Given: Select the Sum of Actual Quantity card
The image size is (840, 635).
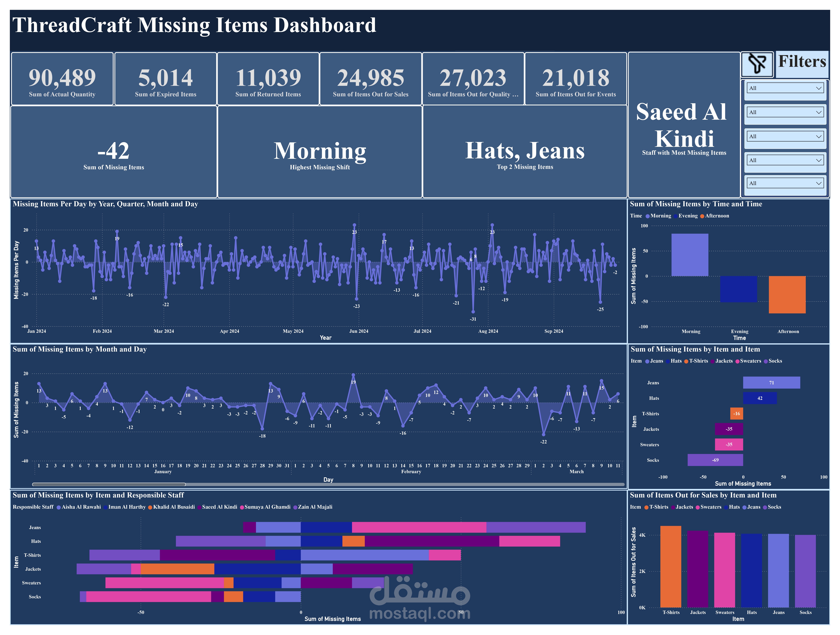Looking at the screenshot, I should tap(62, 79).
